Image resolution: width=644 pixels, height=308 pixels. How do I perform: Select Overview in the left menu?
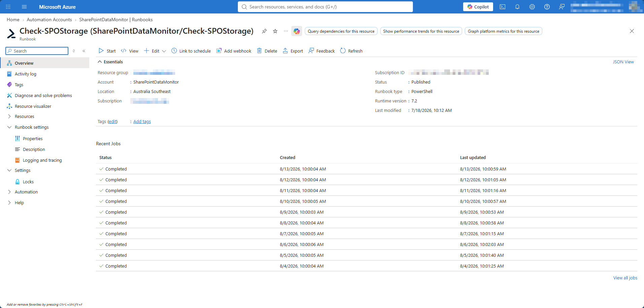[x=45, y=63]
